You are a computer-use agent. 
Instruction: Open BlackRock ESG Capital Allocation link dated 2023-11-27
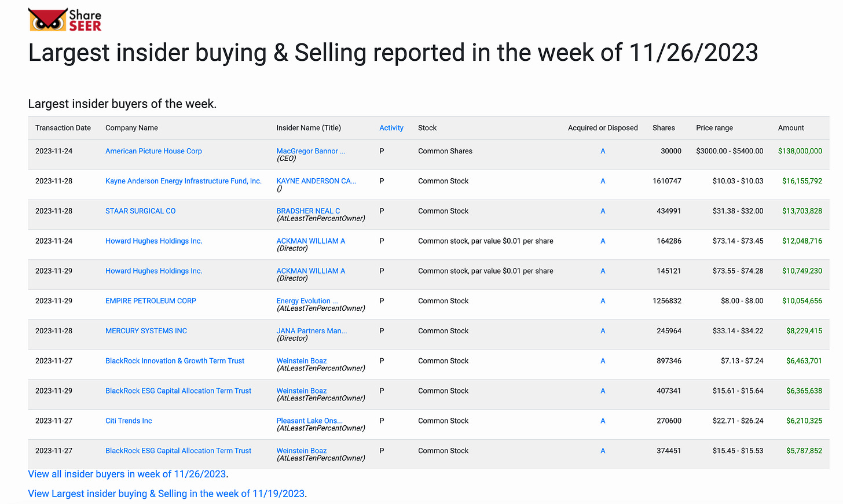click(178, 451)
